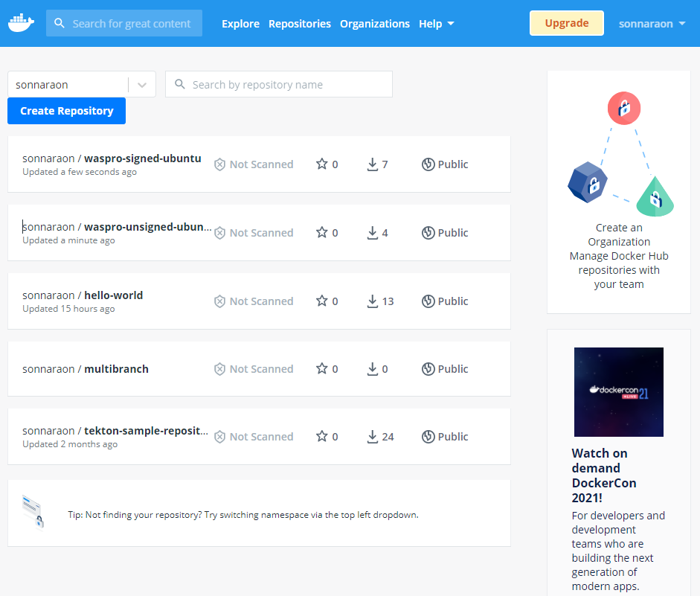700x596 pixels.
Task: Go to Repositories in the top nav
Action: pyautogui.click(x=300, y=24)
